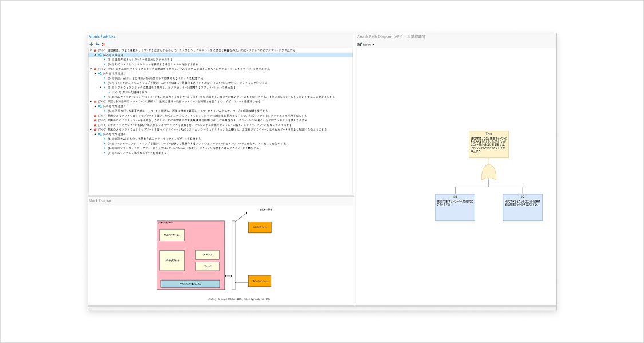Screen dimensions: 644x343
Task: Click the lock icon of TH-5 row
Action: point(95,120)
